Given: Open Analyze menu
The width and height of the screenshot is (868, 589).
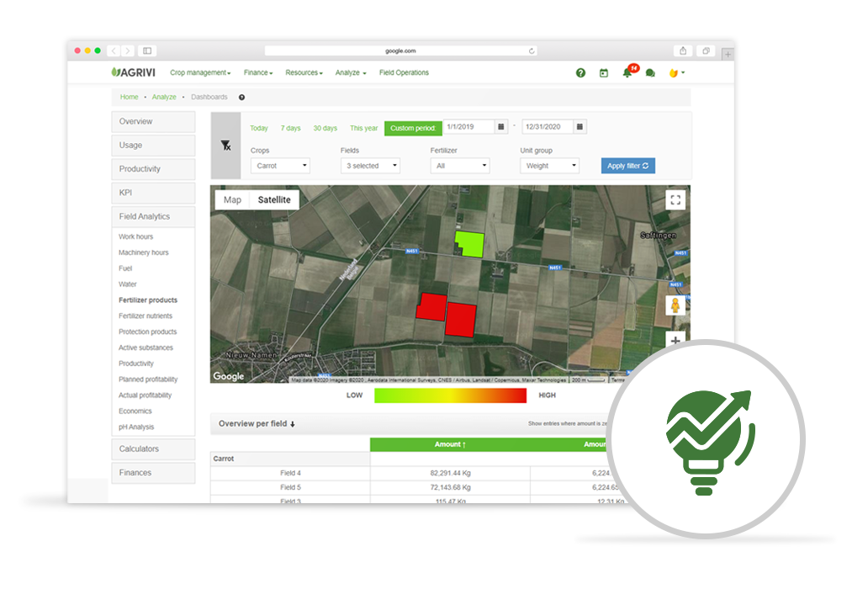Looking at the screenshot, I should point(351,72).
